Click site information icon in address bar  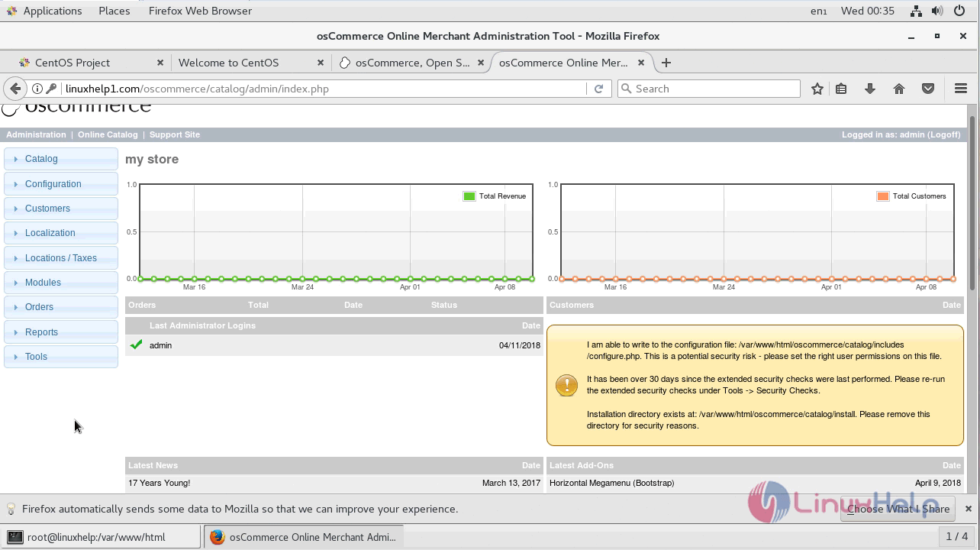click(x=37, y=89)
